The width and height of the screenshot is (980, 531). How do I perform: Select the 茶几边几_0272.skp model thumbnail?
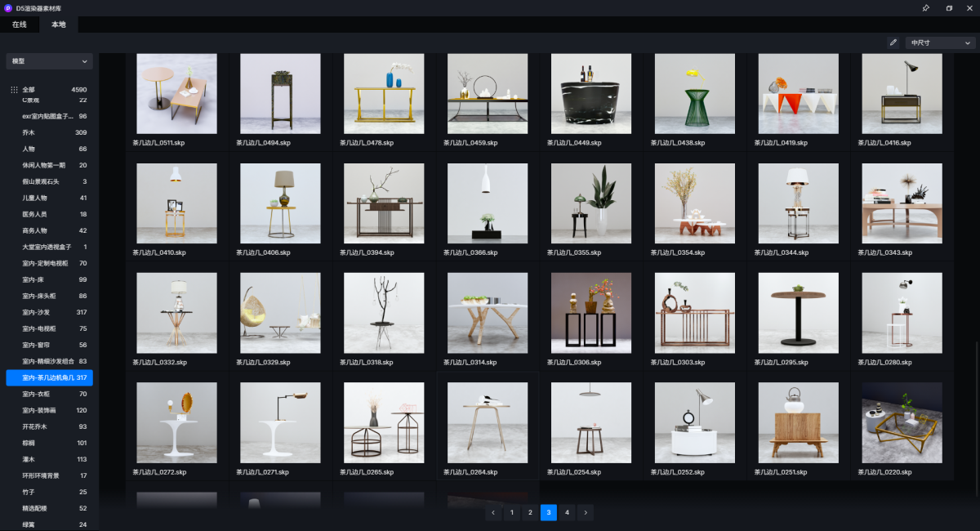(x=176, y=422)
